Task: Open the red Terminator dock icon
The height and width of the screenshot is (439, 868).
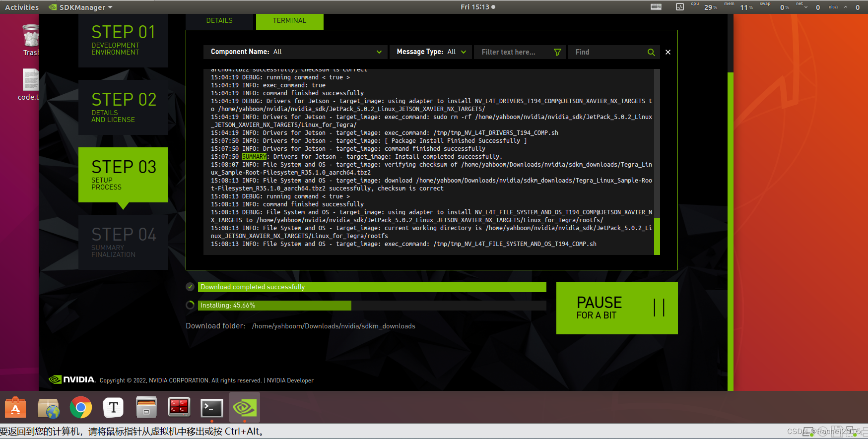Action: pos(179,408)
